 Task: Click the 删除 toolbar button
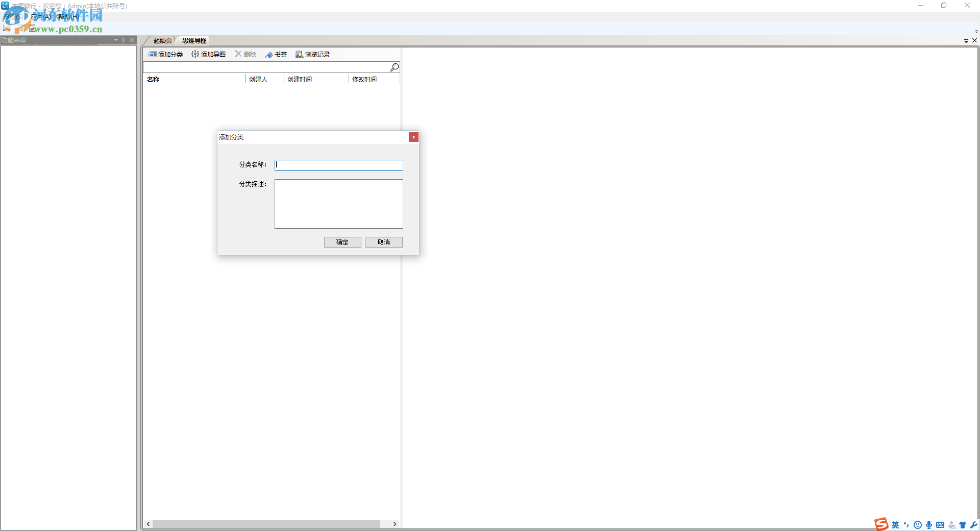[246, 54]
